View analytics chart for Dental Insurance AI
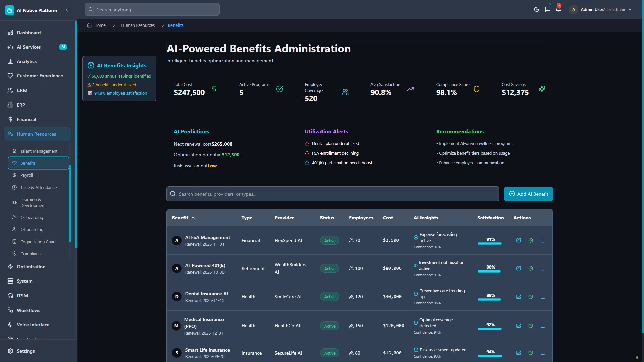Viewport: 644px width, 362px height. tap(542, 297)
